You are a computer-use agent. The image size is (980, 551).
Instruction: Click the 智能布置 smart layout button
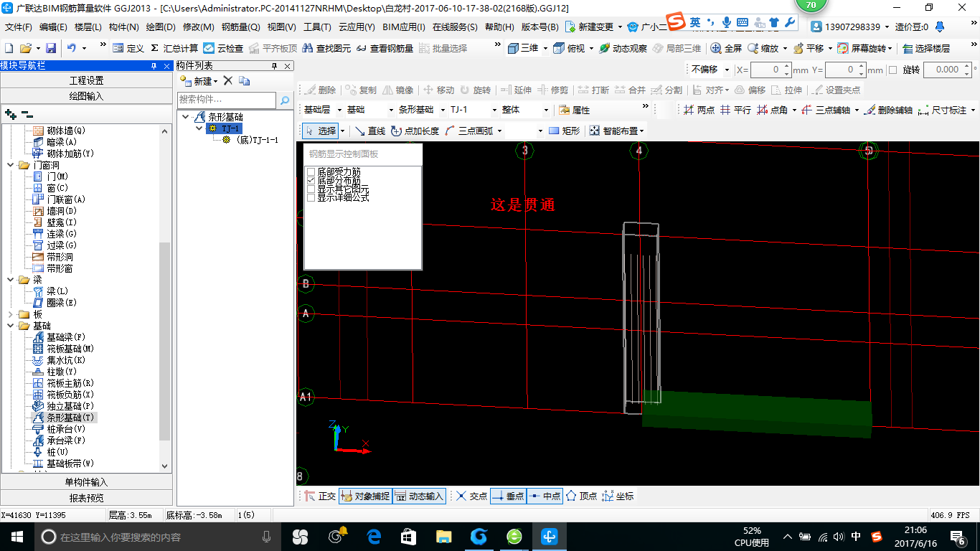tap(616, 131)
